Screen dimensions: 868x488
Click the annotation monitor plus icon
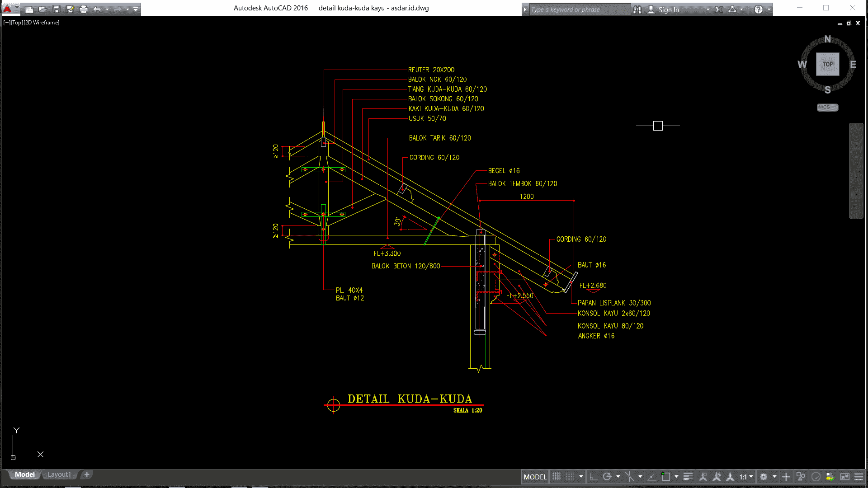coord(786,477)
